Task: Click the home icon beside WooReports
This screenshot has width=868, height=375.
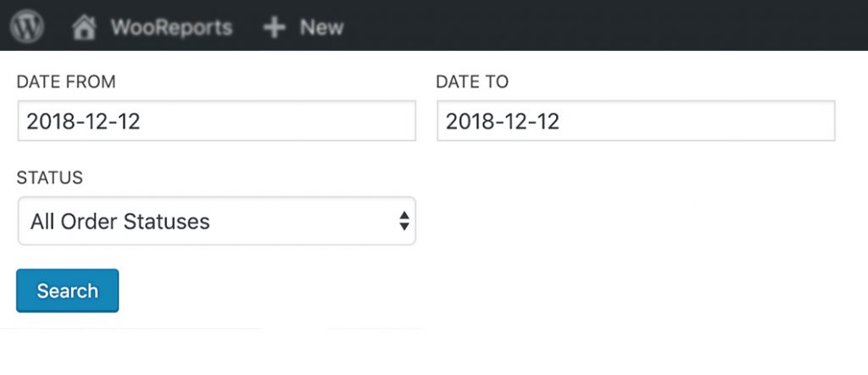Action: (84, 27)
